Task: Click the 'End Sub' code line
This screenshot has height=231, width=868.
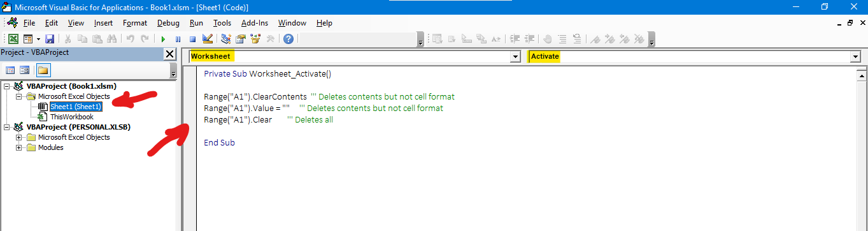Action: tap(219, 142)
